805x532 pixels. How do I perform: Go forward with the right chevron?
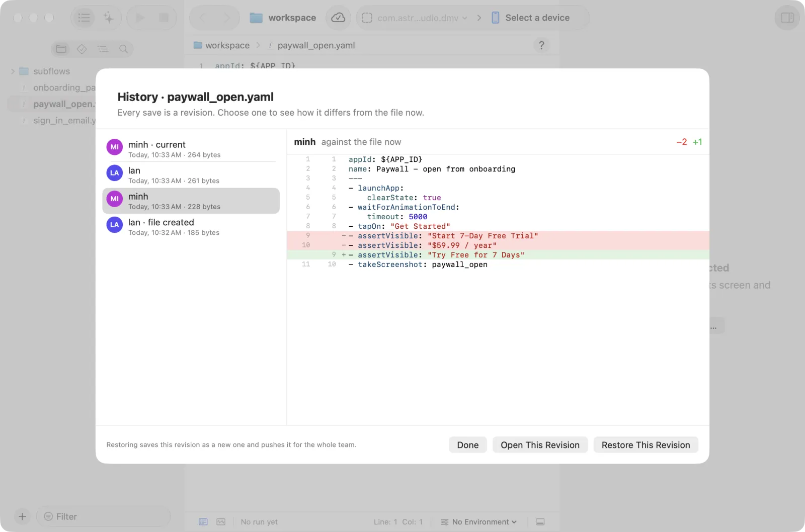point(227,18)
